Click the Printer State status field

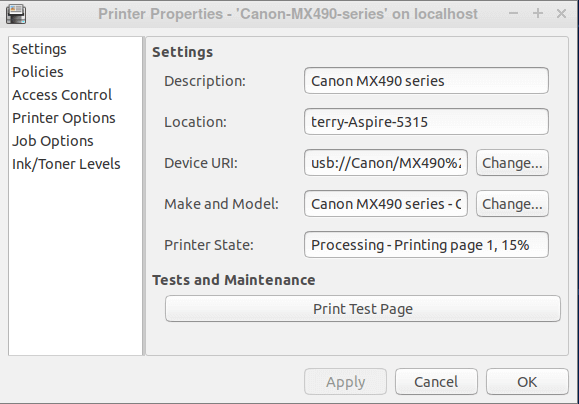point(426,244)
